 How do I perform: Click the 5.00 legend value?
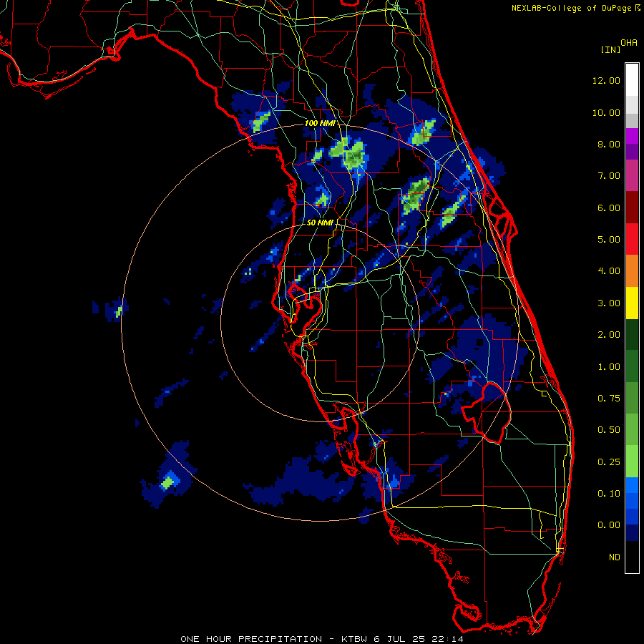(609, 240)
